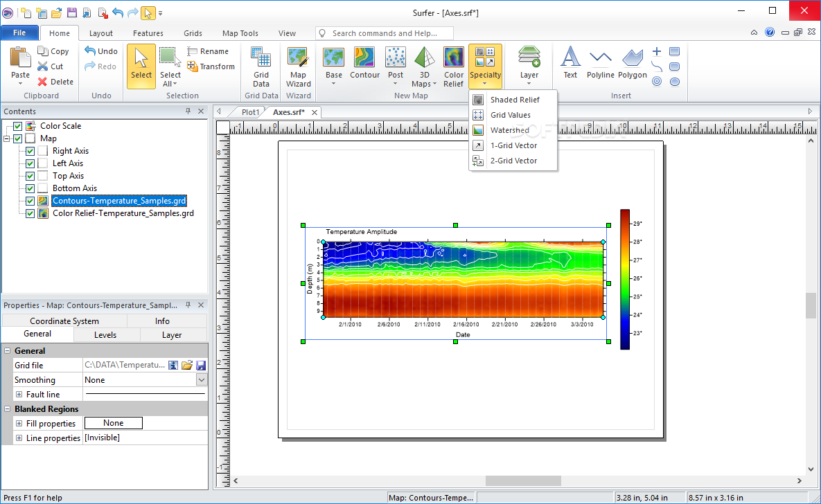Open the Smoothing dropdown
The image size is (821, 504).
coord(202,380)
